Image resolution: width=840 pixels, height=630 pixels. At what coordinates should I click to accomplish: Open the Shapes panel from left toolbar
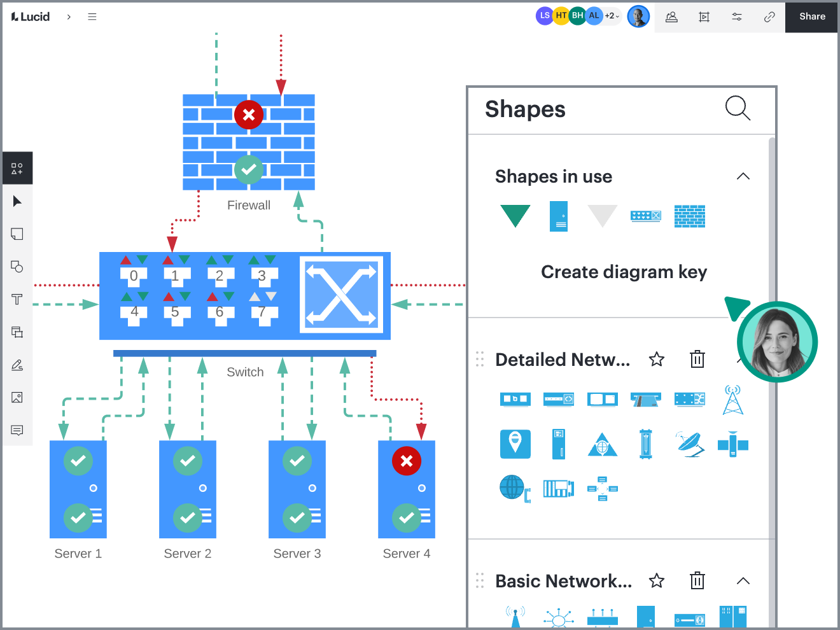tap(17, 169)
